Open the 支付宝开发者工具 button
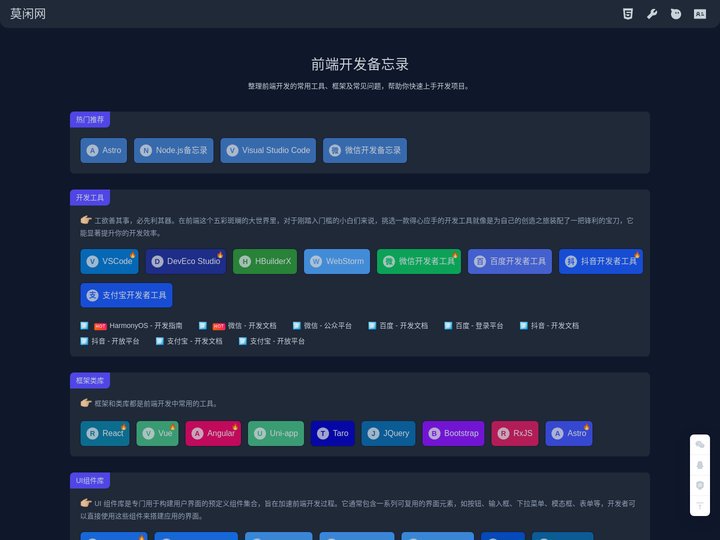720x540 pixels. tap(126, 295)
